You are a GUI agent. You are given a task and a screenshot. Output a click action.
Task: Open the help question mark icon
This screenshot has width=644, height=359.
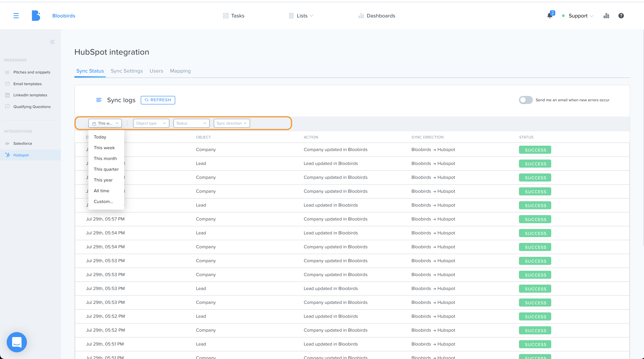click(621, 16)
